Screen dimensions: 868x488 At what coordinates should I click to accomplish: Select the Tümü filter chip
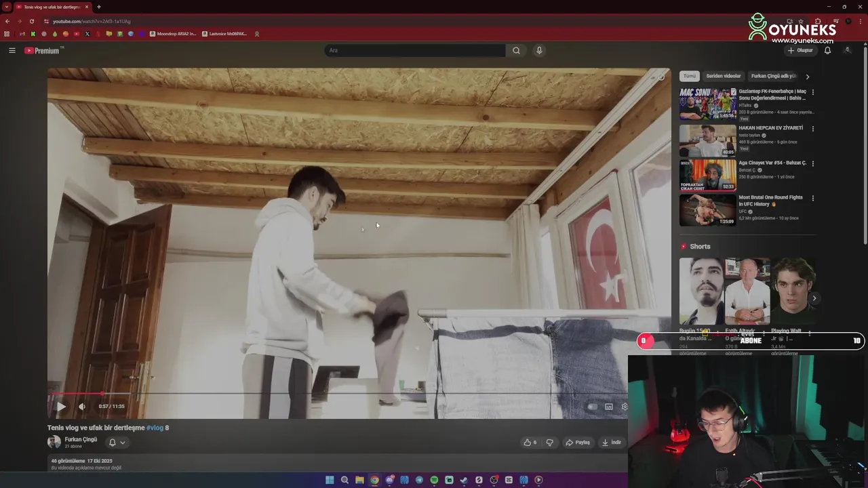689,77
